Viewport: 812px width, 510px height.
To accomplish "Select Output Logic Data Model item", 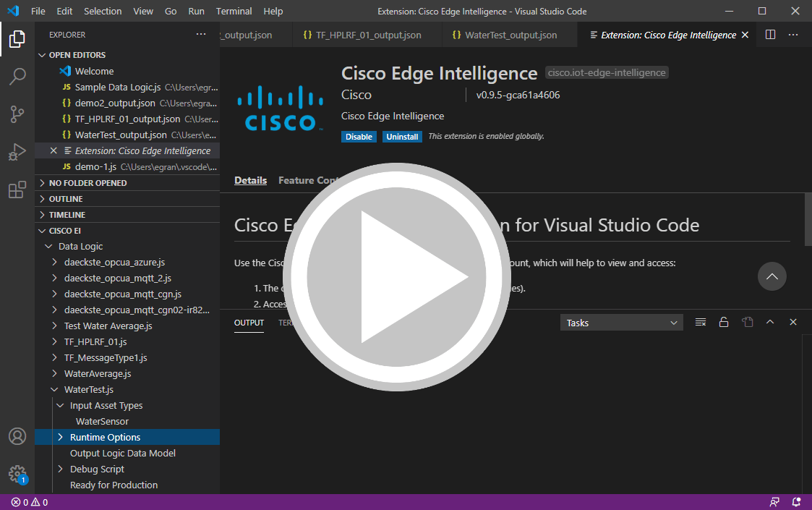I will (123, 453).
